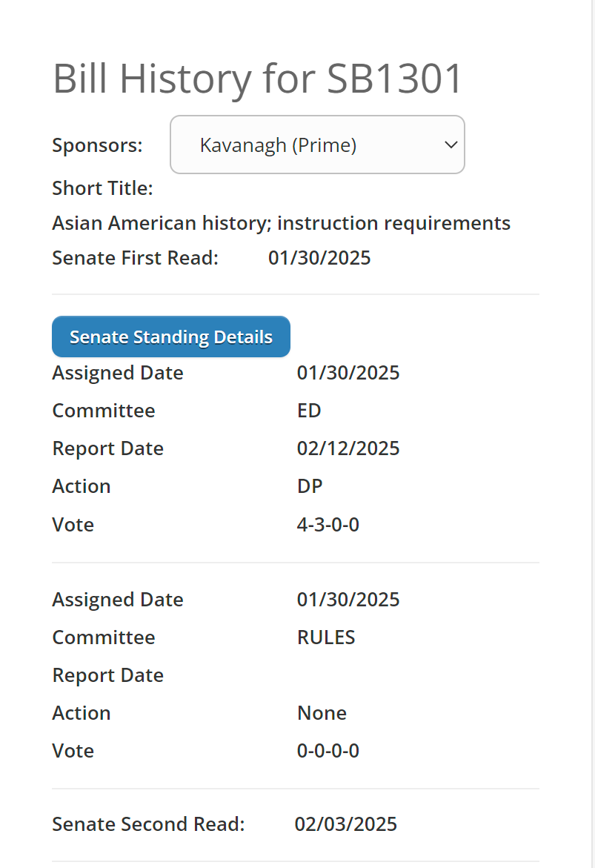This screenshot has height=868, width=595.
Task: Click the Assigned Date value in the ED section
Action: point(348,373)
